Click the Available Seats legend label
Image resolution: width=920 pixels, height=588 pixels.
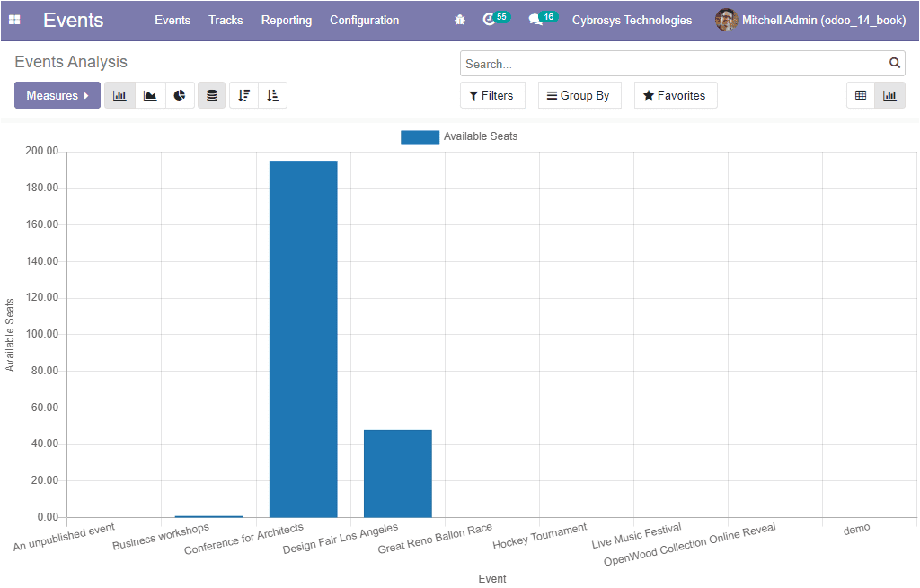[x=481, y=136]
